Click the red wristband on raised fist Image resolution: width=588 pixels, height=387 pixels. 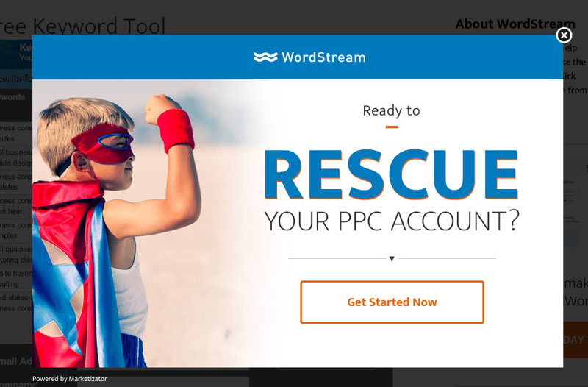point(176,131)
